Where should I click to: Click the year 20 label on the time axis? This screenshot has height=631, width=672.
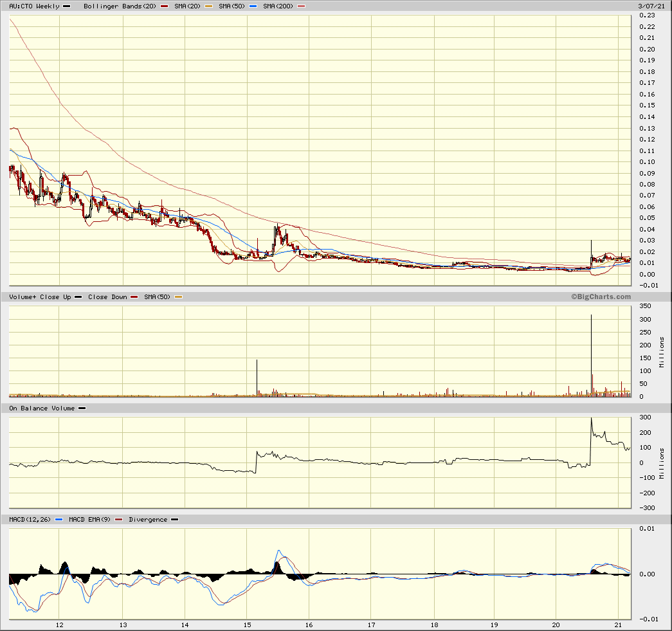556,625
